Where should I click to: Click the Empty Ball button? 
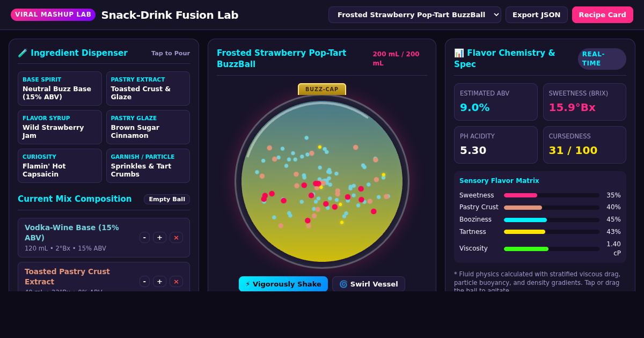pos(166,199)
